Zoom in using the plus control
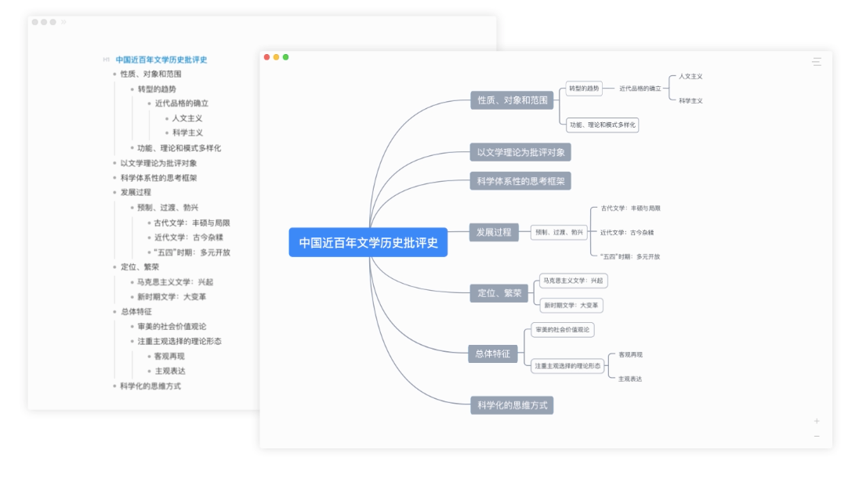Screen dimensions: 859x504 click(816, 421)
